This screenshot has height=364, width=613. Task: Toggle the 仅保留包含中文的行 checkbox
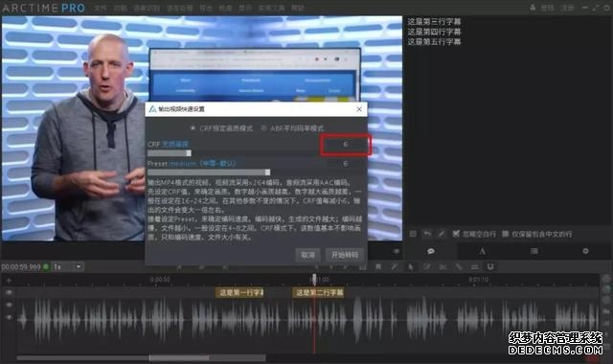(x=505, y=234)
